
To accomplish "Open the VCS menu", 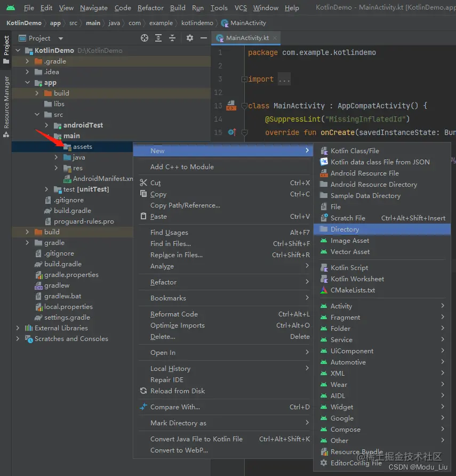I will pos(241,8).
